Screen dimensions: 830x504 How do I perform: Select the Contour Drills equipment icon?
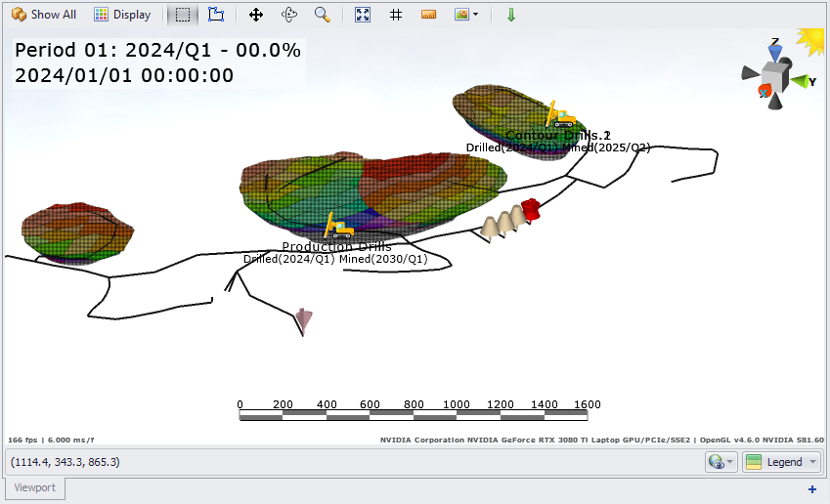561,115
